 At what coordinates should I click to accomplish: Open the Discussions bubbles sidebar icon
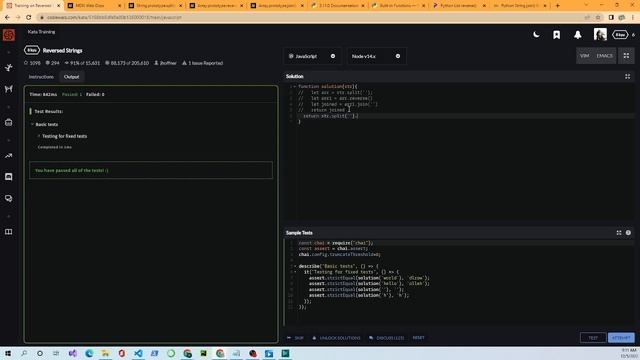pyautogui.click(x=9, y=198)
